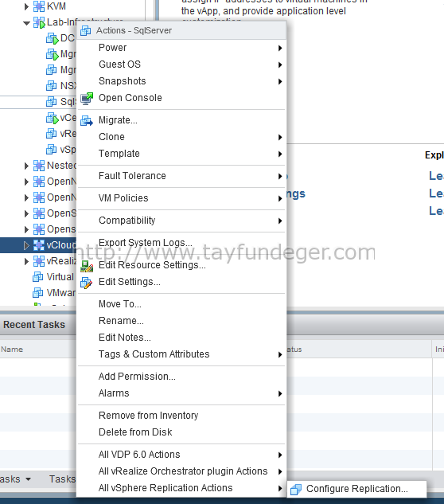The width and height of the screenshot is (444, 504).
Task: Select Delete from Disk
Action: click(x=181, y=432)
